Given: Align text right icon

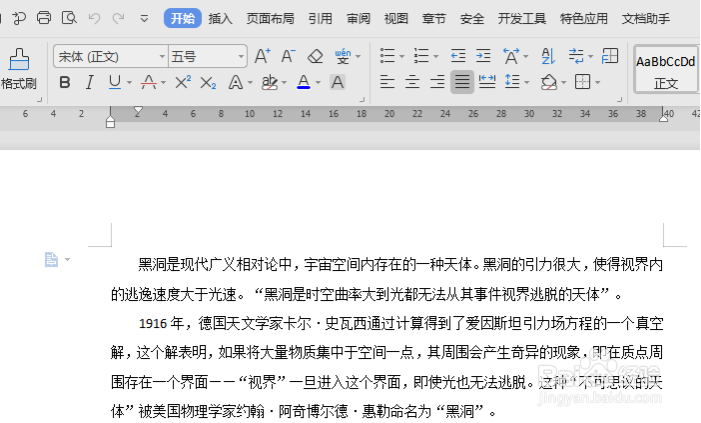Looking at the screenshot, I should pos(437,82).
